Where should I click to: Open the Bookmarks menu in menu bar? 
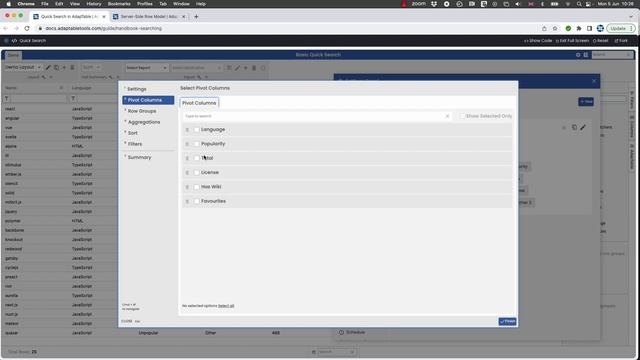click(119, 4)
